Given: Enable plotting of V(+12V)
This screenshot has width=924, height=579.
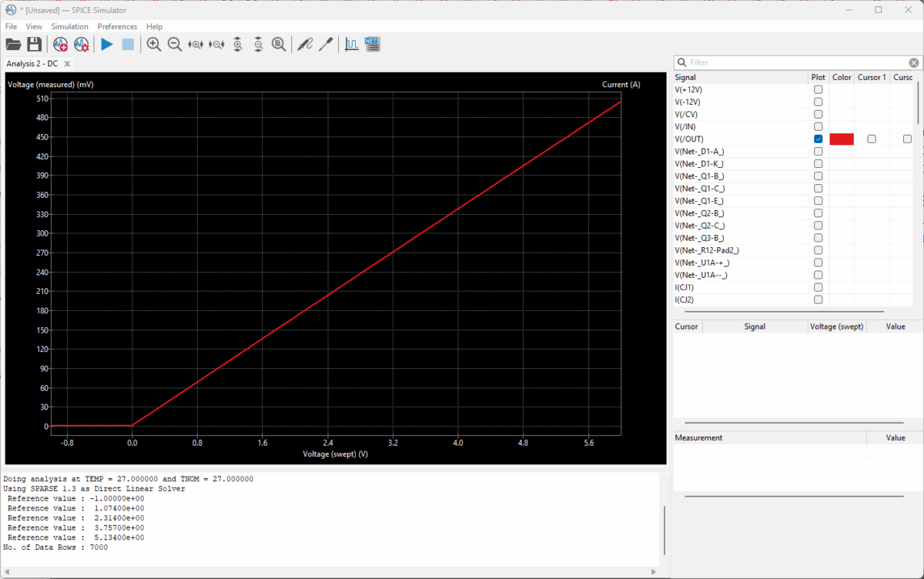Looking at the screenshot, I should click(818, 89).
